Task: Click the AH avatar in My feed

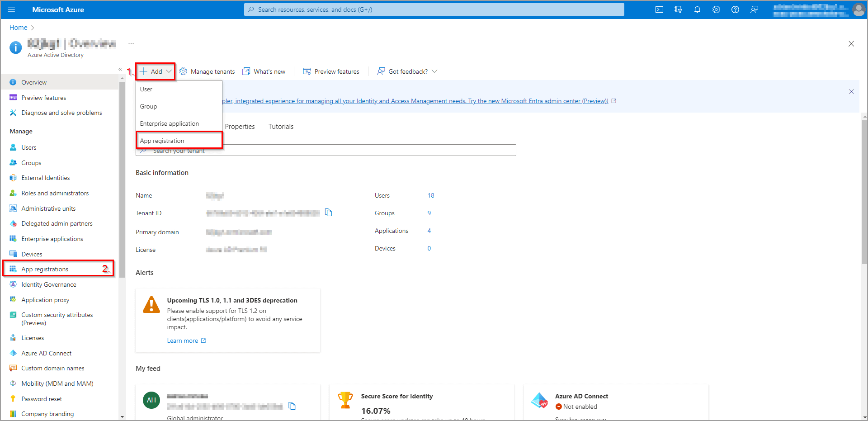Action: click(x=151, y=400)
